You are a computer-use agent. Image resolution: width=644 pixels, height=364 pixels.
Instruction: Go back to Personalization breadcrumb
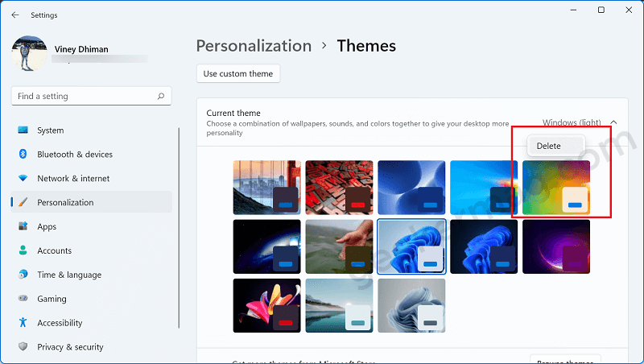pos(254,46)
